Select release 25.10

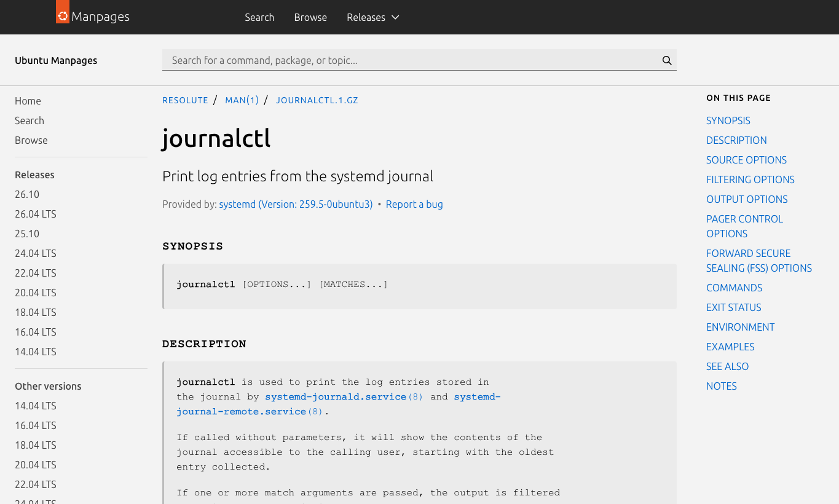pyautogui.click(x=27, y=234)
